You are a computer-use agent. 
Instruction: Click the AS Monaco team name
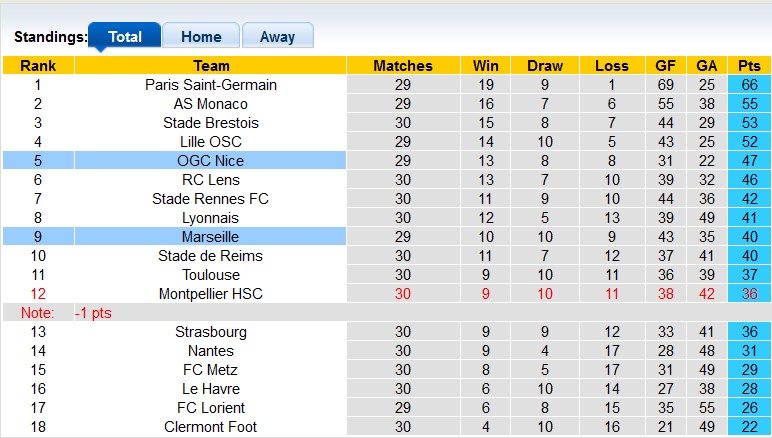[x=211, y=104]
